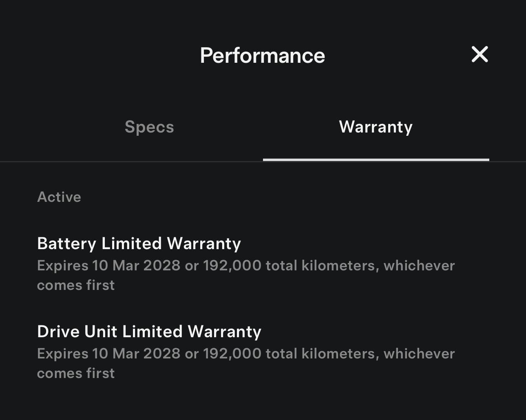Open the Battery Limited Warranty entry
Viewport: 526px width, 420px height.
[x=139, y=243]
